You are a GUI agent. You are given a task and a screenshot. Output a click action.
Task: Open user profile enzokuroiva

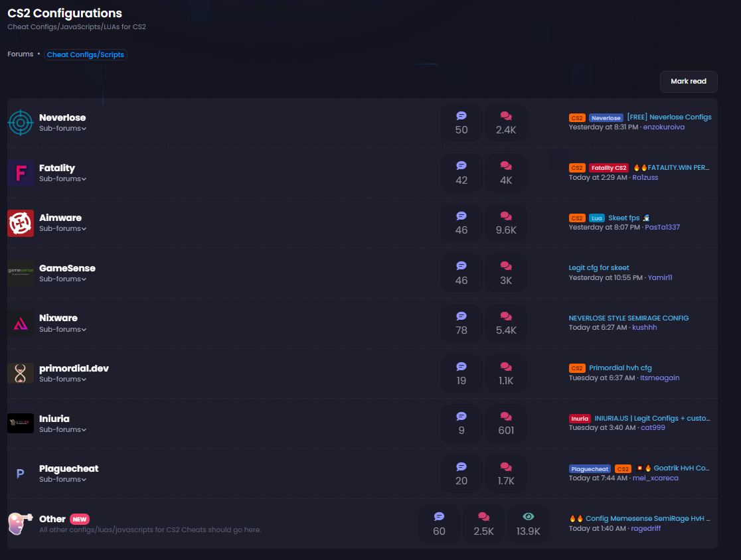click(x=663, y=127)
